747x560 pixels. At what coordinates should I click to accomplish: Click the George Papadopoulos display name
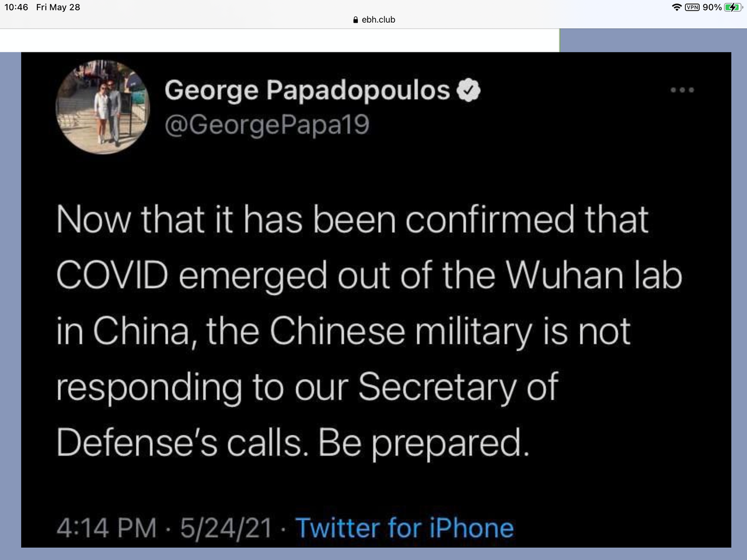pos(307,90)
